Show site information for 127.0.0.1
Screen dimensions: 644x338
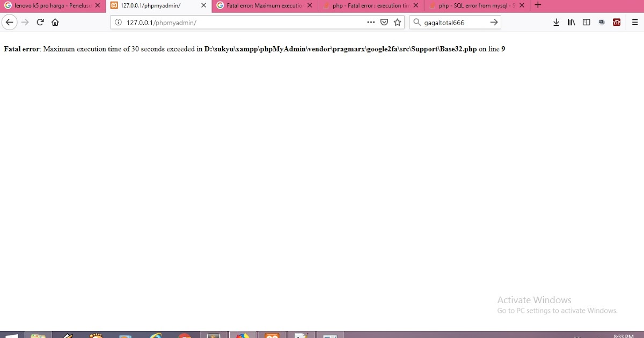[119, 23]
